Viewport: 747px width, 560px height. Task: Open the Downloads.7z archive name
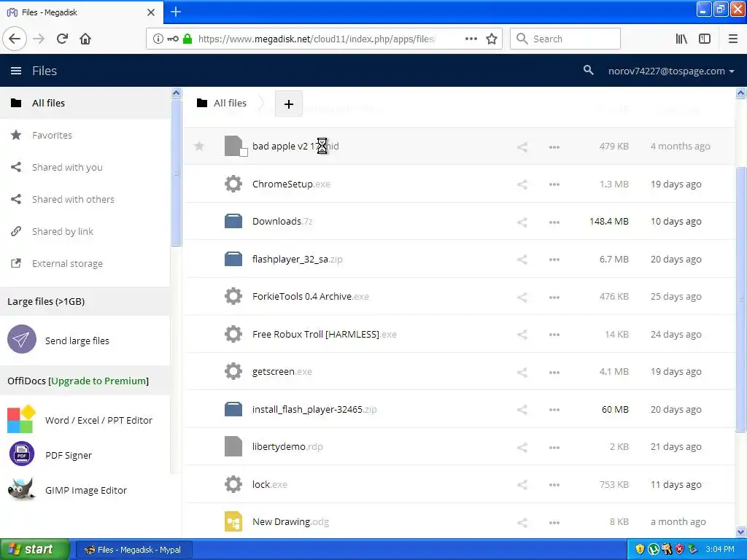click(282, 222)
